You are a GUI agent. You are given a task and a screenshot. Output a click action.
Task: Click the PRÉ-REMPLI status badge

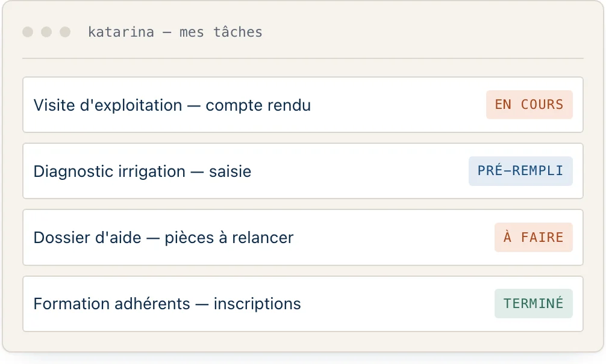(x=520, y=171)
